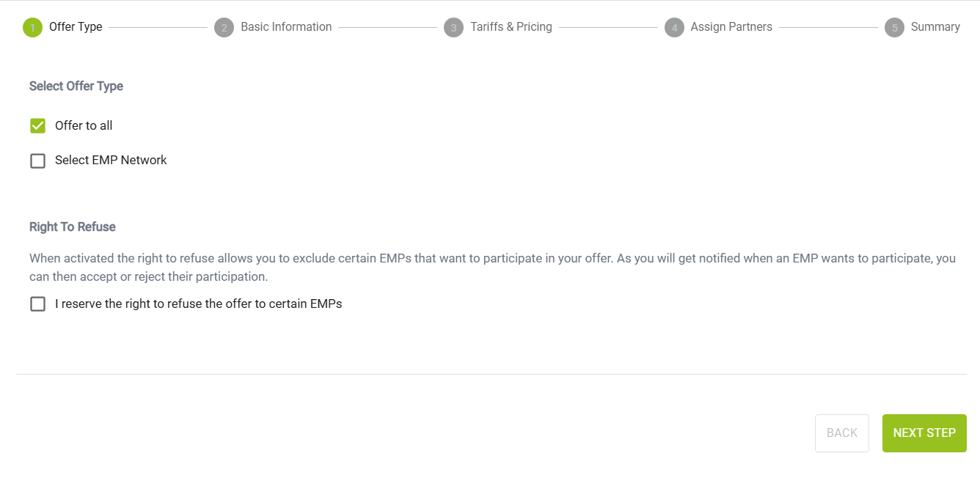Tick the Select EMP Network checkbox
The height and width of the screenshot is (478, 980).
click(37, 161)
